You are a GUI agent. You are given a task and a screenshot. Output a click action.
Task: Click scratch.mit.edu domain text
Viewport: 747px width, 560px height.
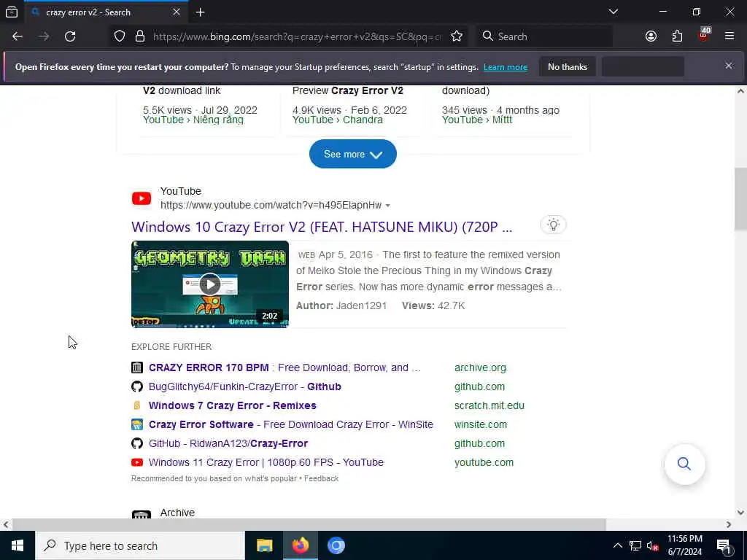point(489,405)
